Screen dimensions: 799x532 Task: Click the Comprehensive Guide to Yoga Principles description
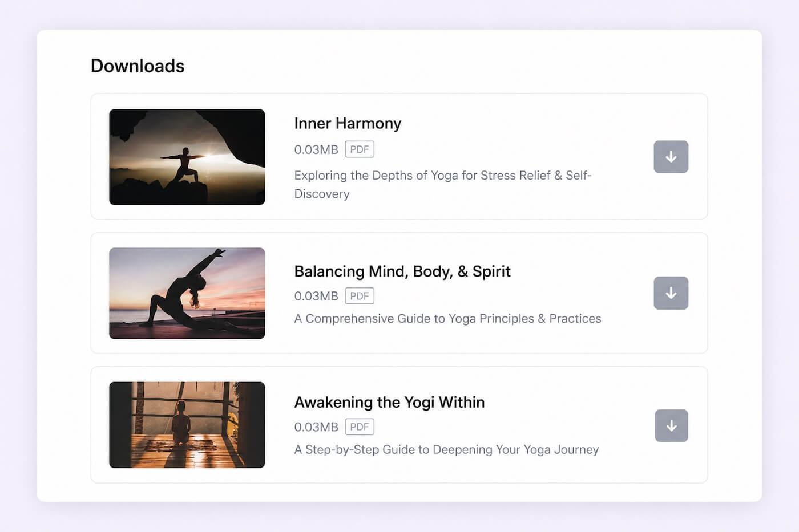[447, 319]
